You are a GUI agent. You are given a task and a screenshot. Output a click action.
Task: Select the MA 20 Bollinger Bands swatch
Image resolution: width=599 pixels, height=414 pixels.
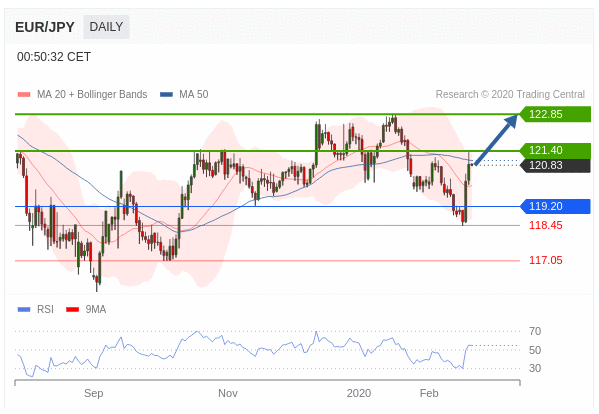(24, 94)
